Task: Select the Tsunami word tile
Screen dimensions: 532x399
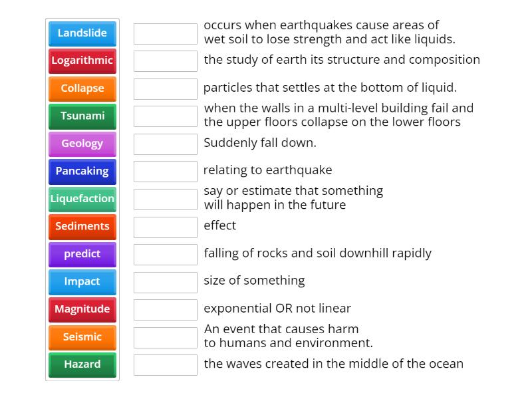Action: [82, 116]
